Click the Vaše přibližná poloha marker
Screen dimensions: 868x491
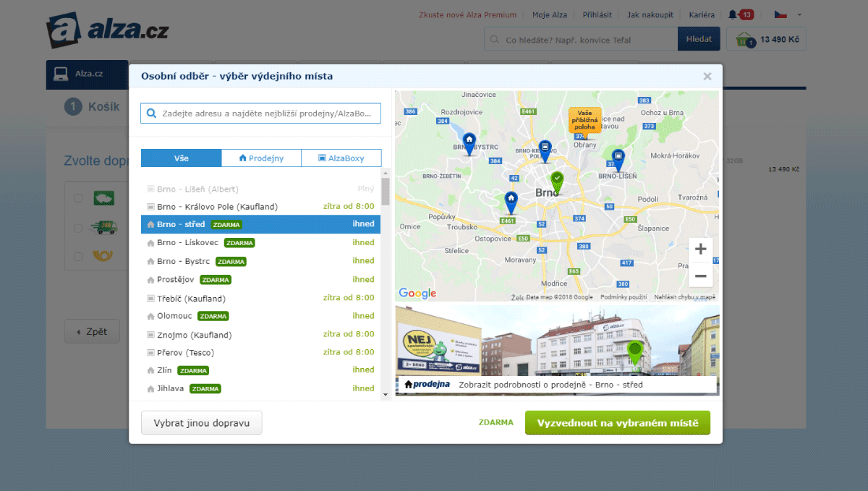pos(584,122)
